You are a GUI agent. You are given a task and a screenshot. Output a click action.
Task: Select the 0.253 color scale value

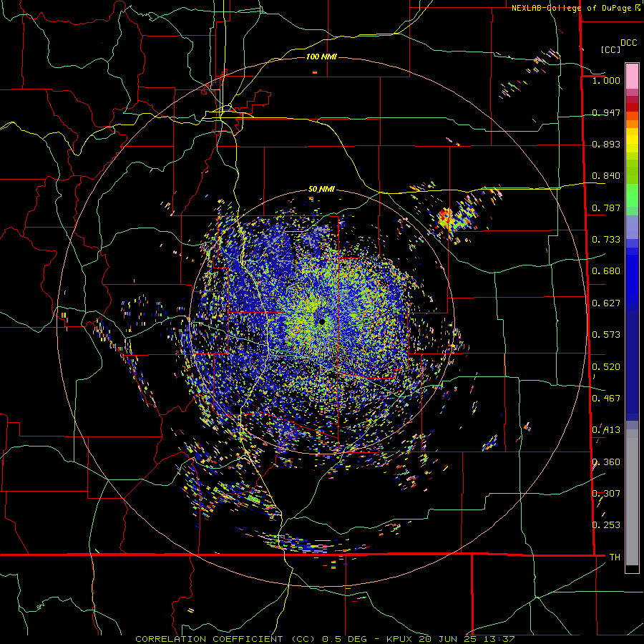606,525
